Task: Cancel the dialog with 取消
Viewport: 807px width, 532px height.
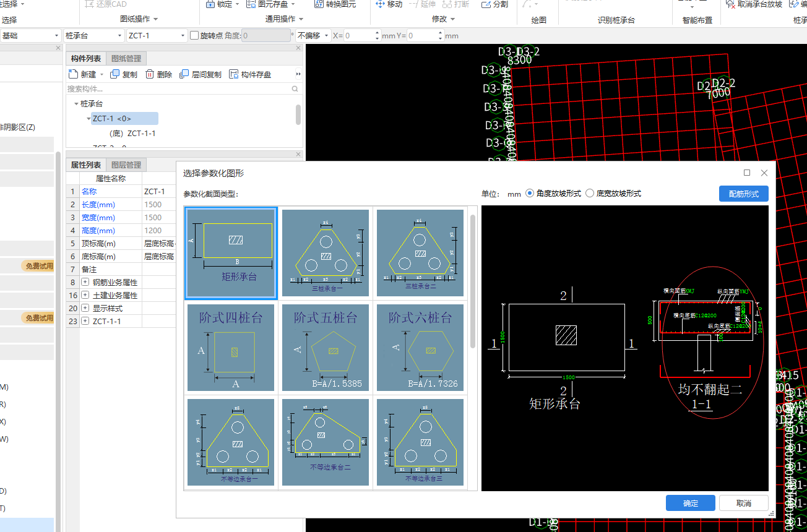Action: click(743, 503)
